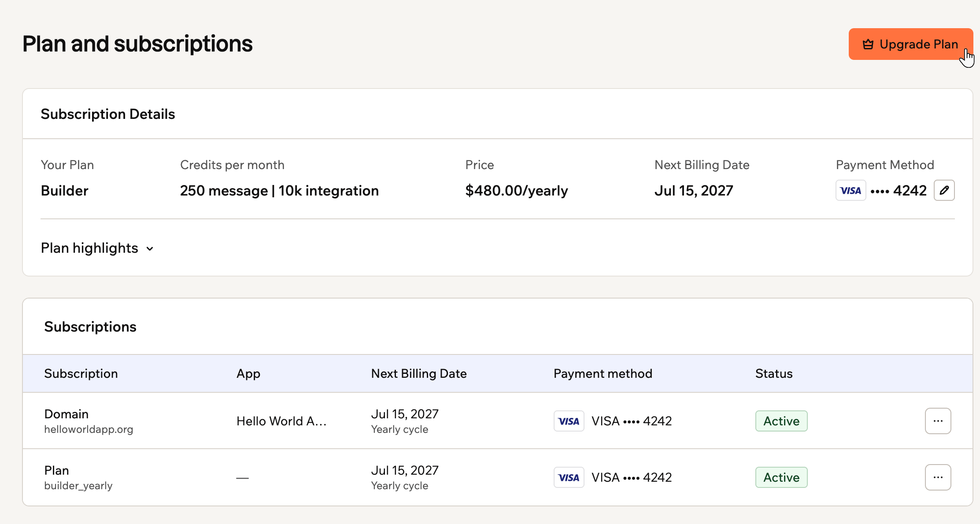Click the Plan and subscriptions page title
Viewport: 980px width, 524px height.
coord(137,44)
